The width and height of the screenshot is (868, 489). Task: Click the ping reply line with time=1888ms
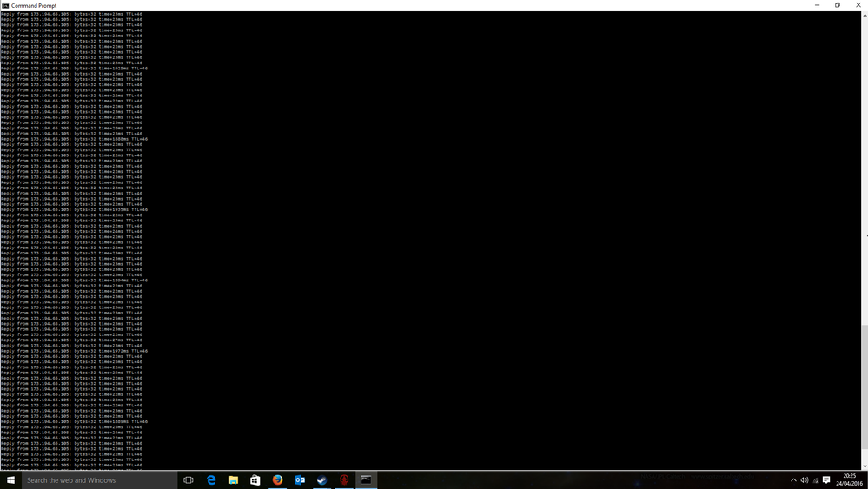(74, 139)
